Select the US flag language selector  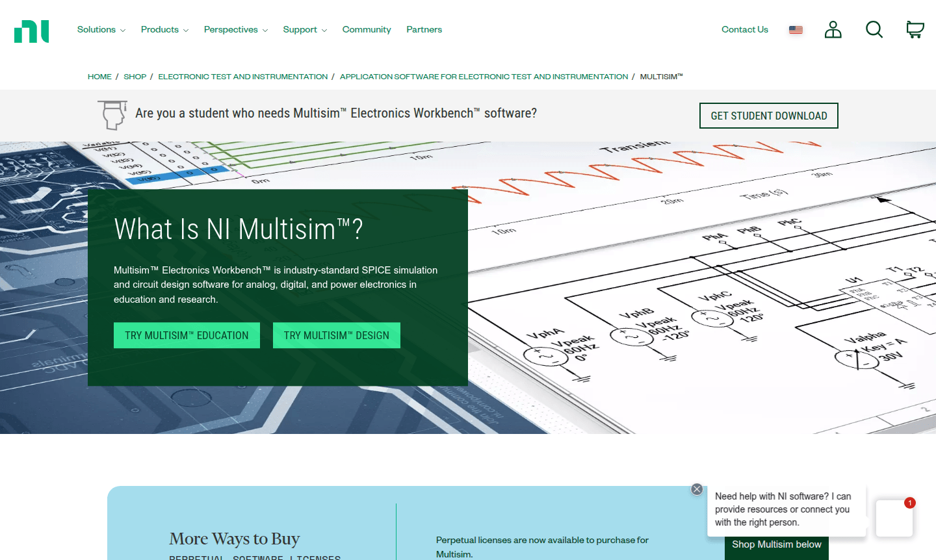(x=796, y=29)
